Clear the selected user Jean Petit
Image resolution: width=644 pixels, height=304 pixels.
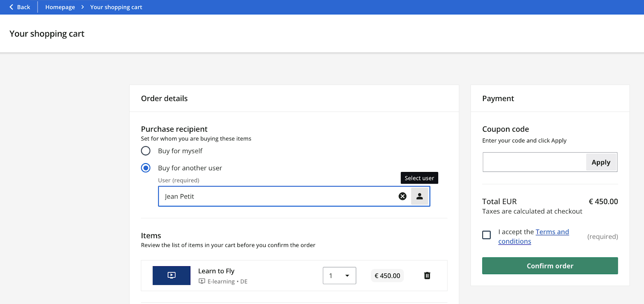402,196
